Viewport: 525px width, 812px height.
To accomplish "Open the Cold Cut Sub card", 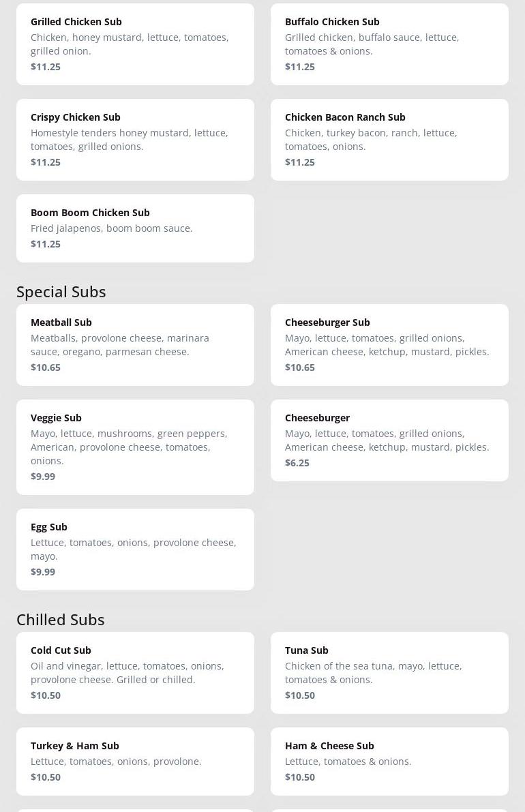I will (135, 673).
